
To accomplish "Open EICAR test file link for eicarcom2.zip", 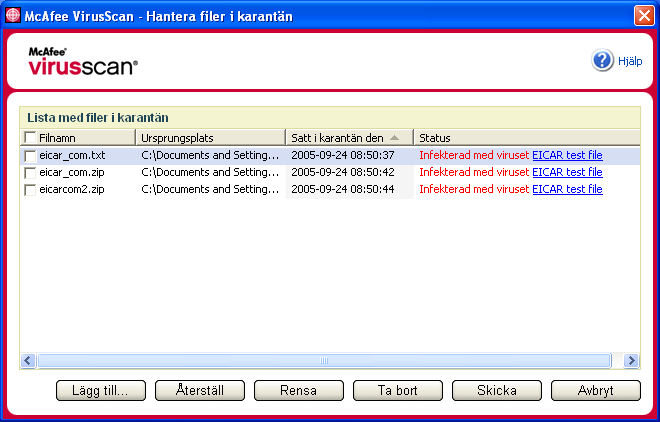I will (x=567, y=189).
